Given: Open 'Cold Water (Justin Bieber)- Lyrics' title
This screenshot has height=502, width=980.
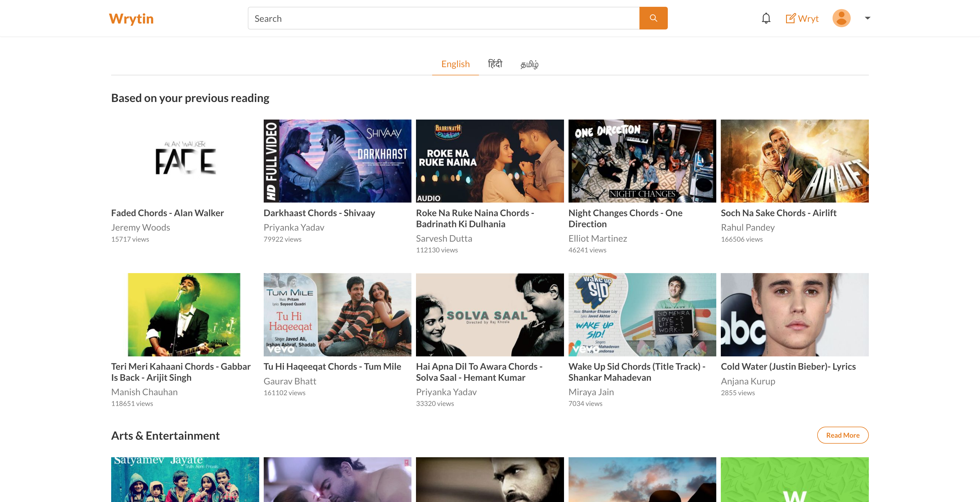Looking at the screenshot, I should coord(788,366).
